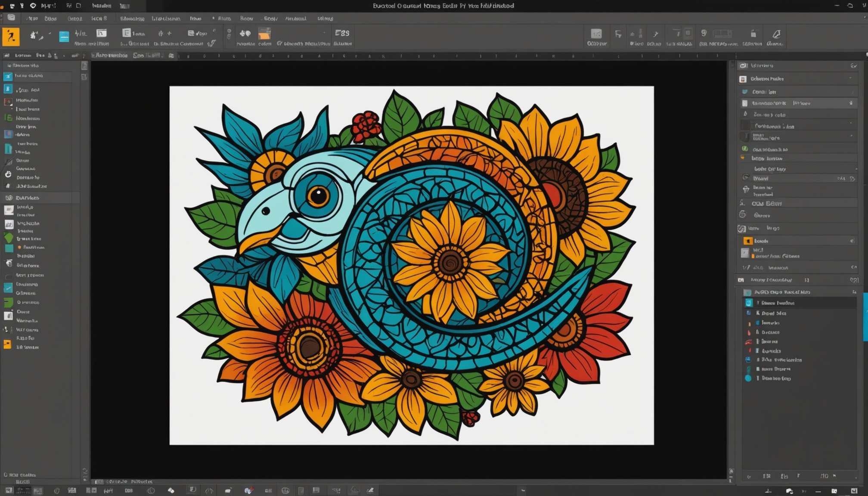Click the 'CUM BEurr' row in right panel

[766, 204]
